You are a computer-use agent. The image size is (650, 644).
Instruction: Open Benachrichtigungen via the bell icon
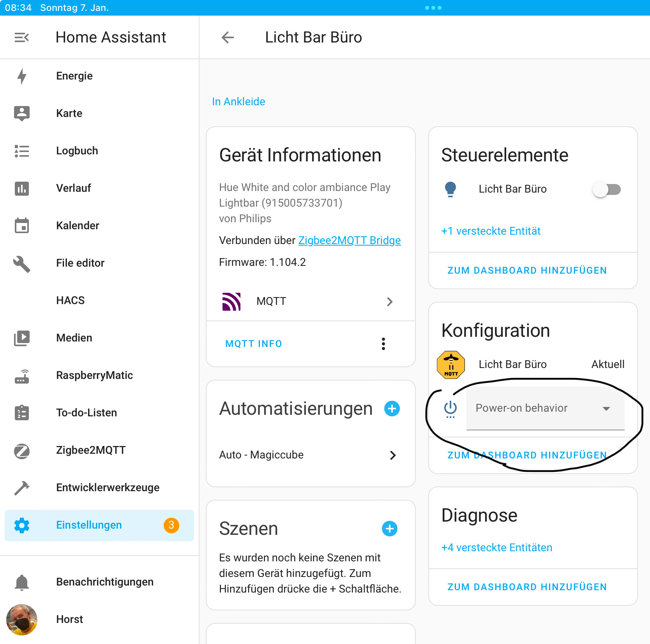coord(22,582)
